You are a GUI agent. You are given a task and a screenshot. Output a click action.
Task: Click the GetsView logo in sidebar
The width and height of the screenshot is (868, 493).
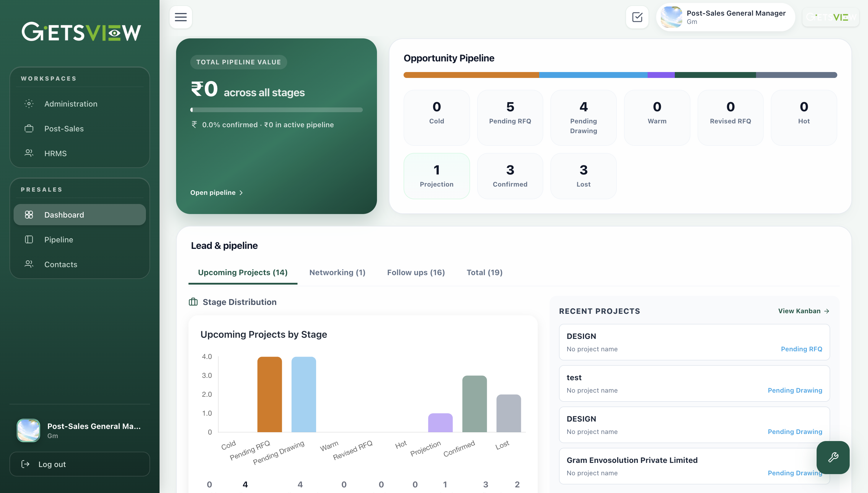(x=81, y=32)
